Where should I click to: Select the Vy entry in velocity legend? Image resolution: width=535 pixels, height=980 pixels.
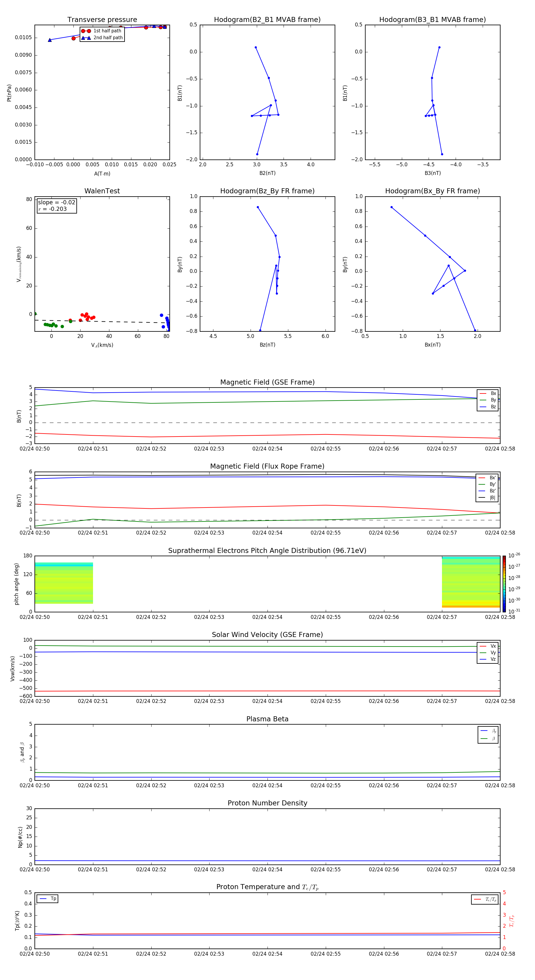pyautogui.click(x=488, y=653)
